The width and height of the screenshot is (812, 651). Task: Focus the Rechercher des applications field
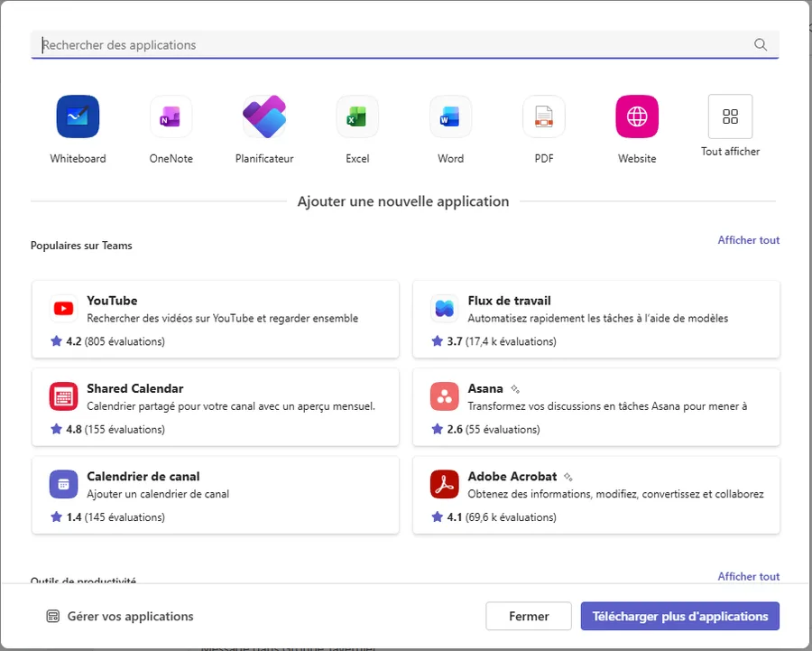click(x=405, y=45)
